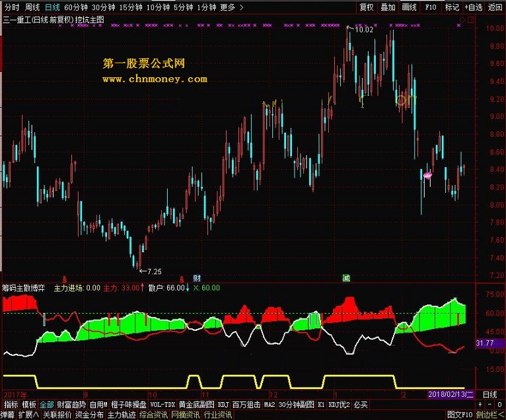Click the blue 财 marker under the chart
Screen dimensions: 506x420
(x=197, y=278)
